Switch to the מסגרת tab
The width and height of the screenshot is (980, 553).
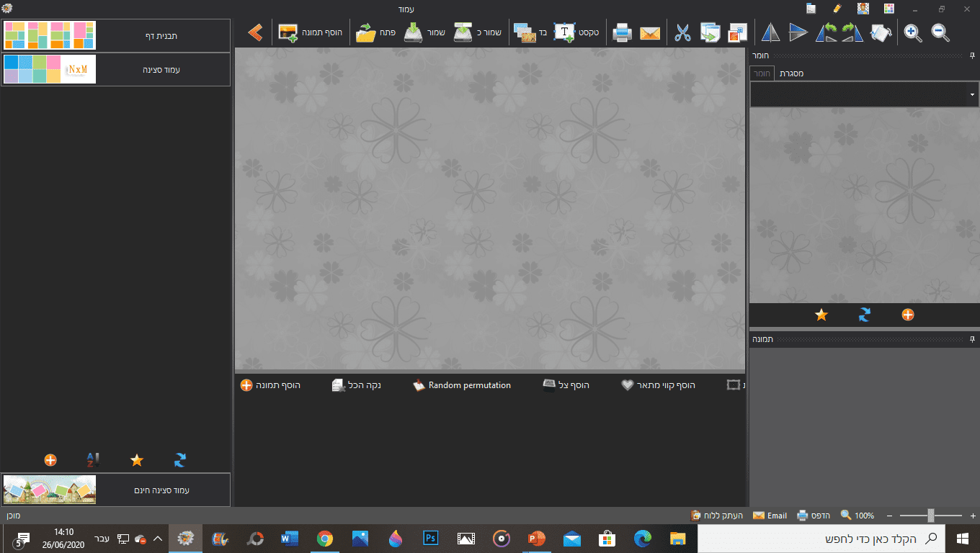[792, 73]
